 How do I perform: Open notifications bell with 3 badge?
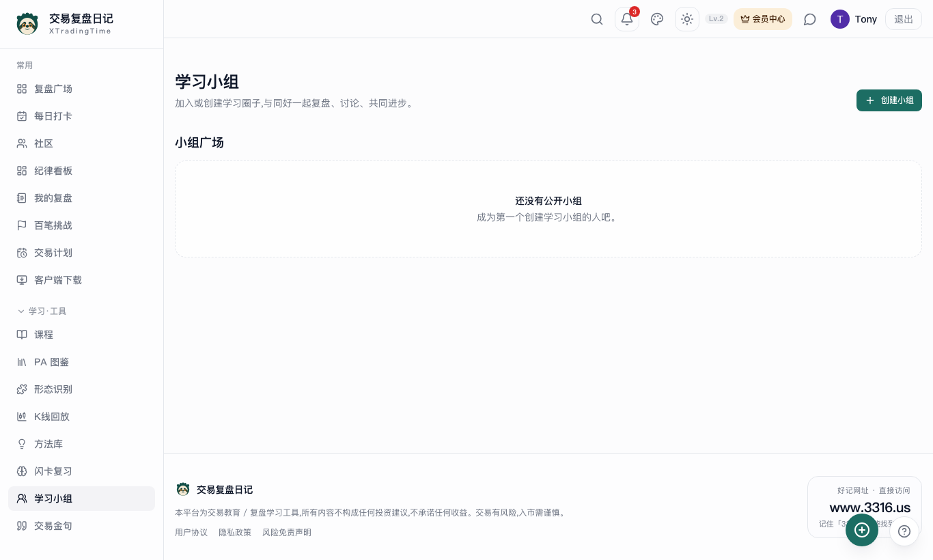tap(627, 19)
